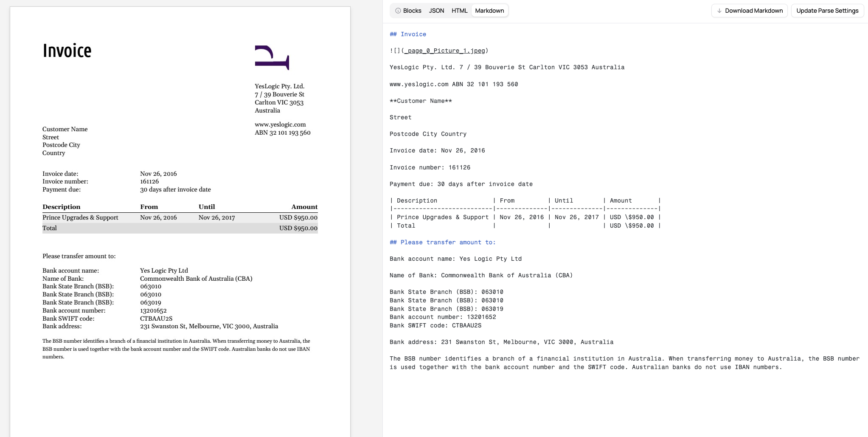Open Update Parse Settings
Image resolution: width=868 pixels, height=437 pixels.
click(827, 11)
